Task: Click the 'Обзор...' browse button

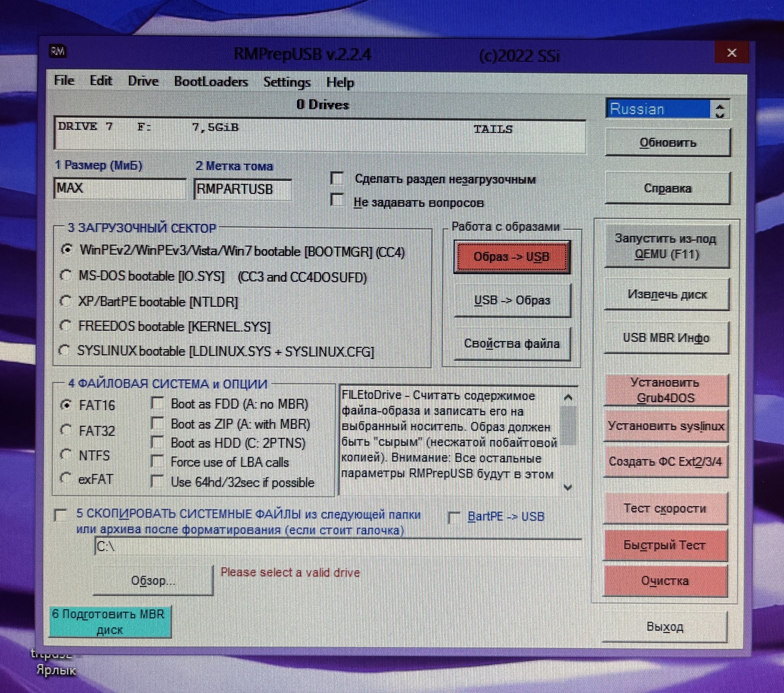Action: point(153,580)
